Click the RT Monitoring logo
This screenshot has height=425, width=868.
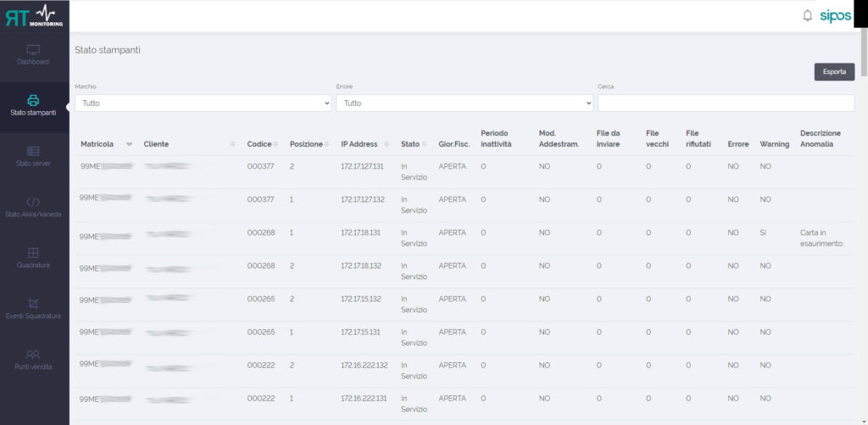pyautogui.click(x=34, y=15)
